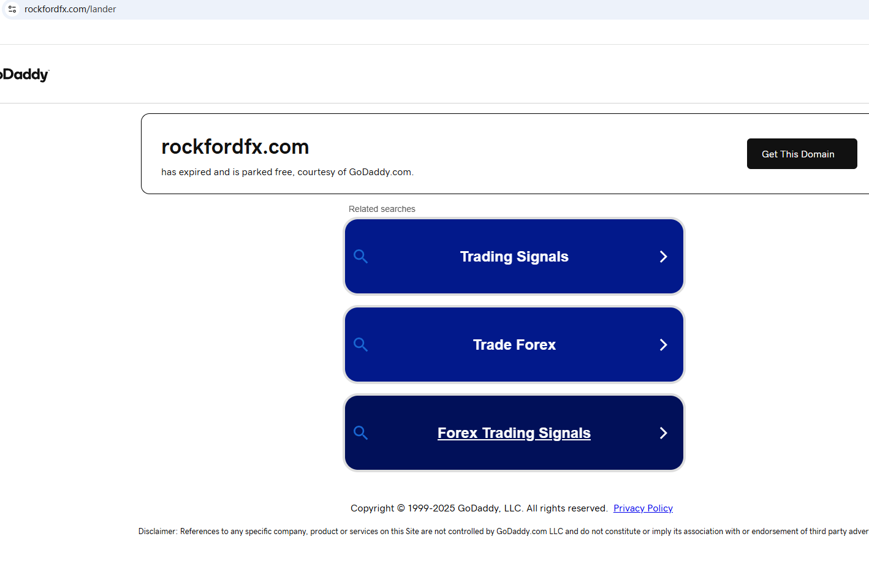Open the Trade Forex related search
The image size is (869, 588).
click(514, 345)
